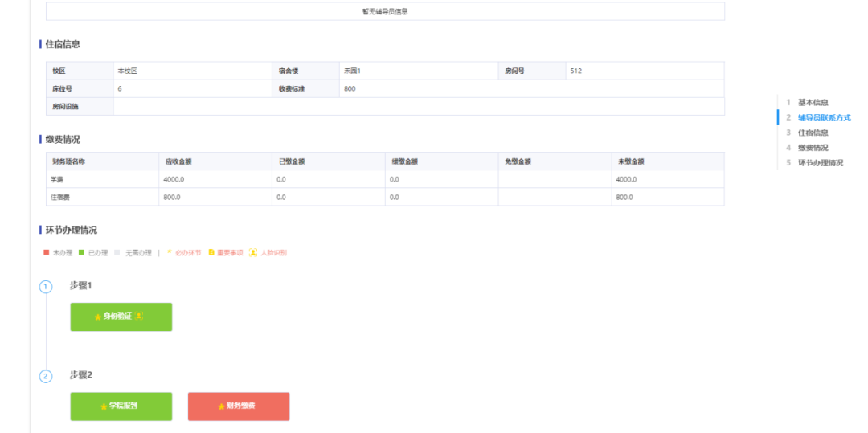Click the 未办理 legend label

click(x=63, y=253)
